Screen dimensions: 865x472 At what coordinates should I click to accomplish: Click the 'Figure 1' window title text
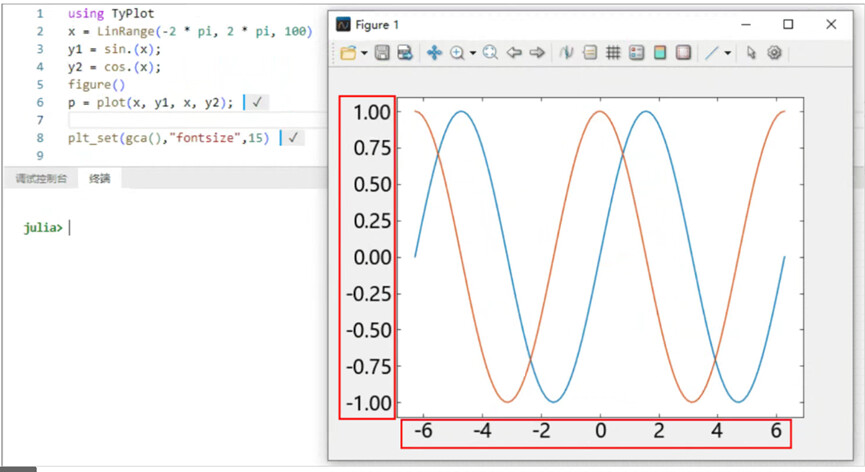(377, 25)
